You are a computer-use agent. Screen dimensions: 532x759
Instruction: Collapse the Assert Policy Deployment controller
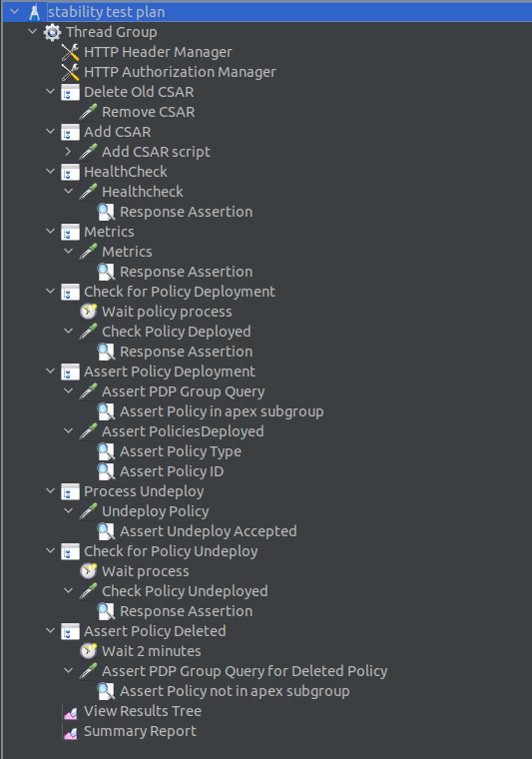click(x=50, y=371)
